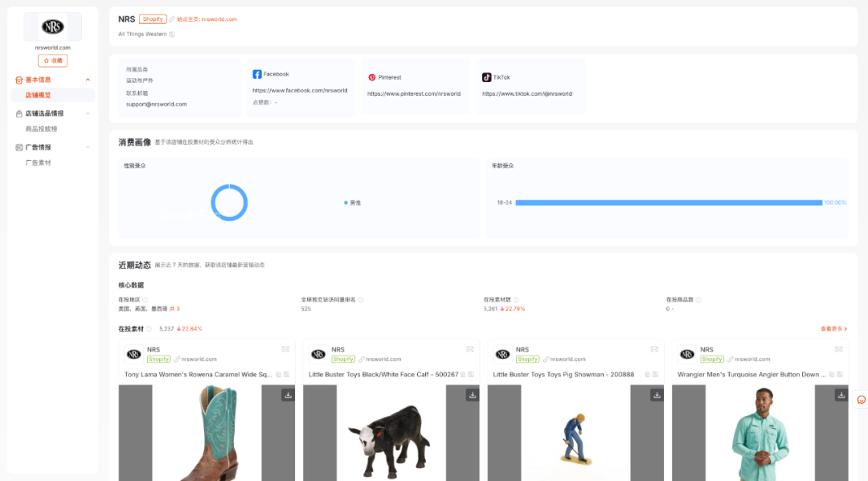868x481 pixels.
Task: Download the Black/White Face Calf image
Action: pos(473,395)
